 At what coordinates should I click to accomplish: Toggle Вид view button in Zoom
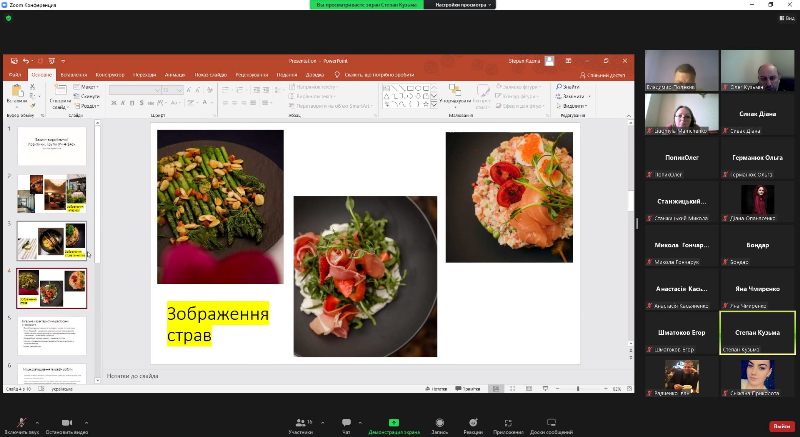pos(786,17)
